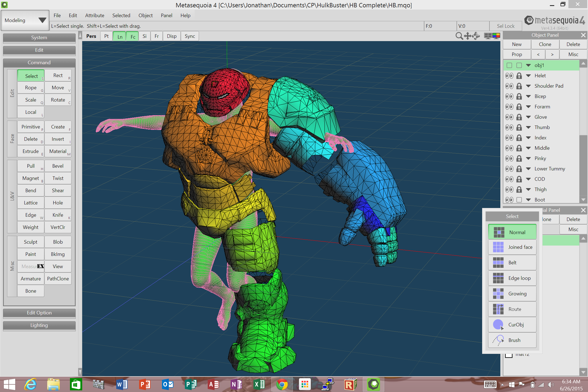Click the Extrude command button

[x=31, y=151]
